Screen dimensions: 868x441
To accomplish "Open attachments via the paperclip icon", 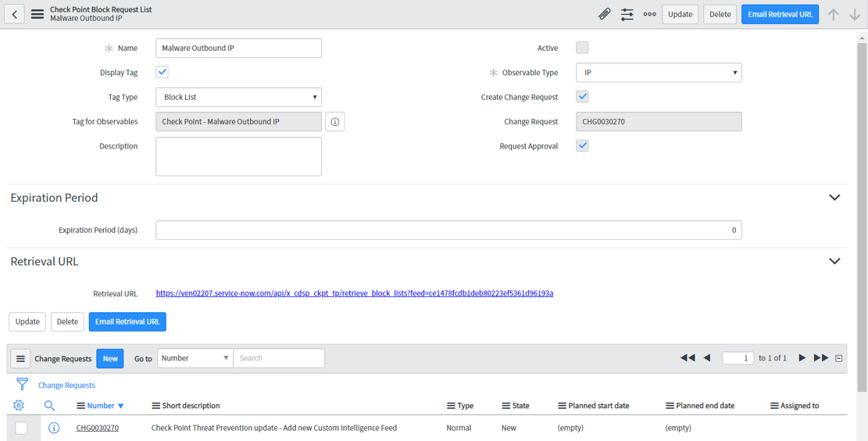I will pyautogui.click(x=605, y=14).
